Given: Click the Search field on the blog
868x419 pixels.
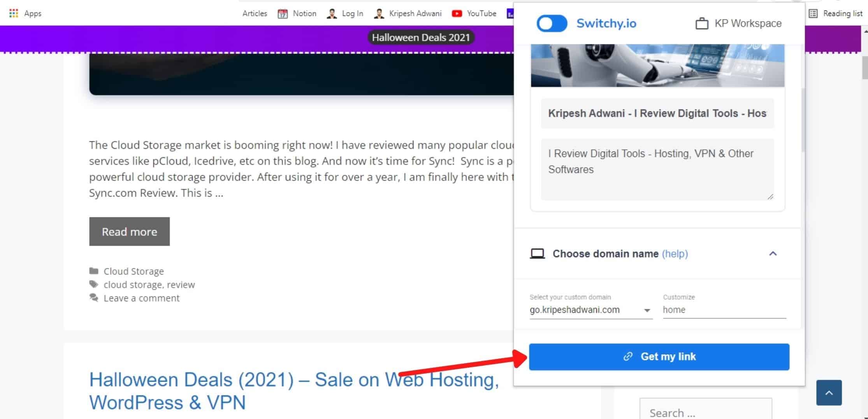Looking at the screenshot, I should point(706,409).
